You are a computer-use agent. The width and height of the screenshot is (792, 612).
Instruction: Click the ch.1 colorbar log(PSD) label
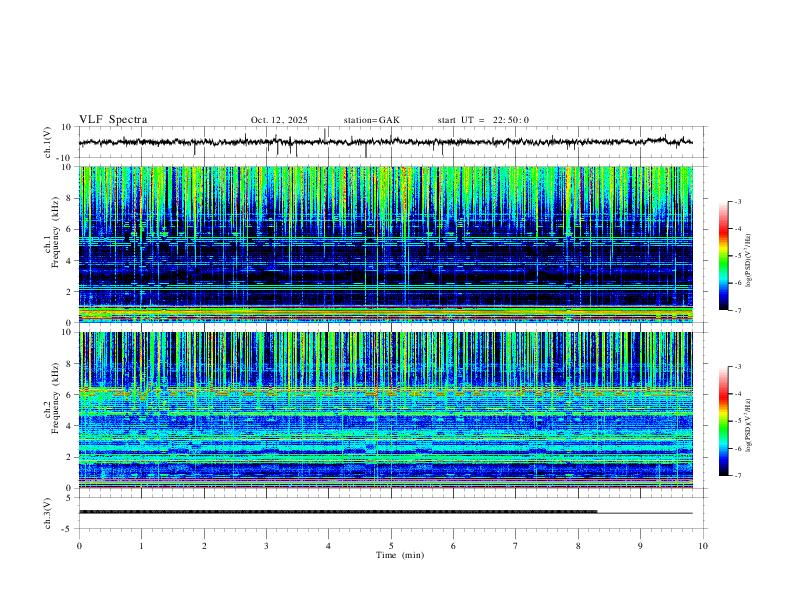tap(749, 260)
